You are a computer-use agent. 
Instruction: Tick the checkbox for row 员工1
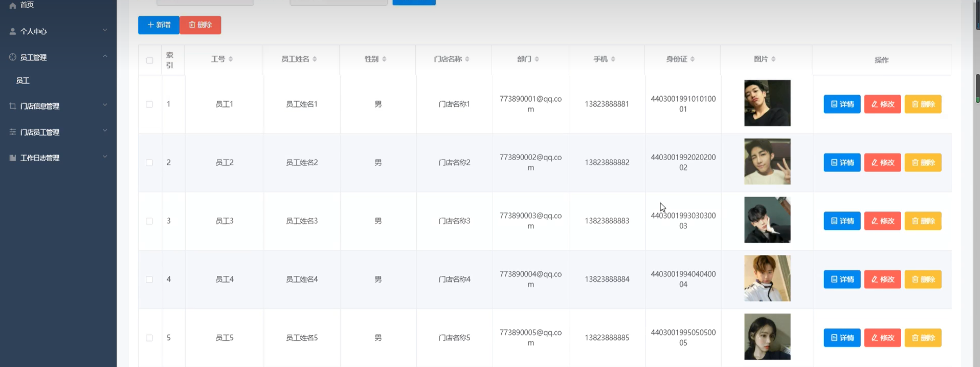point(149,104)
